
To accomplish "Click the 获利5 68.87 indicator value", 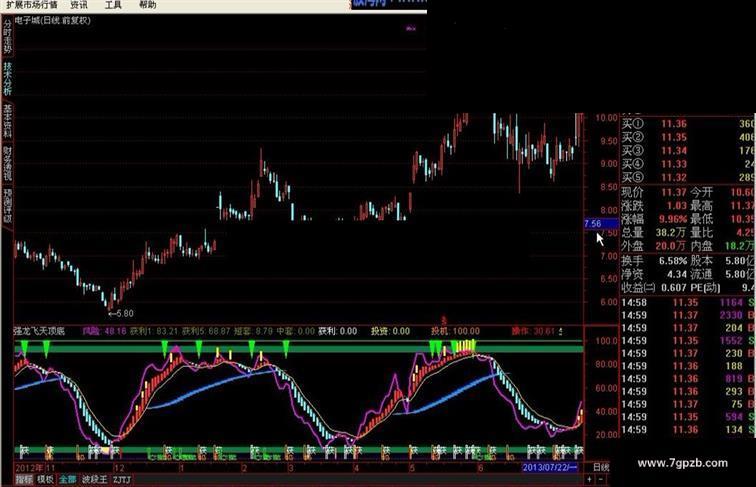I will point(206,331).
